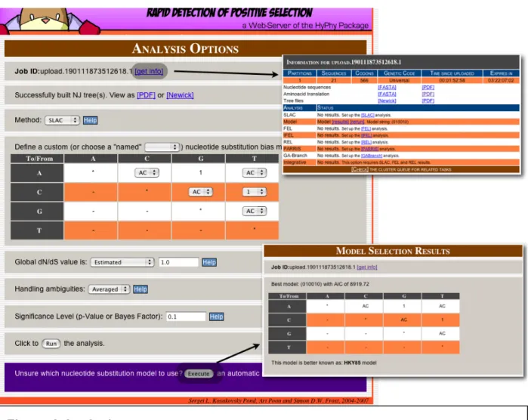Click the Significance Level field showing 0.1
This screenshot has width=528, height=420.
point(186,317)
